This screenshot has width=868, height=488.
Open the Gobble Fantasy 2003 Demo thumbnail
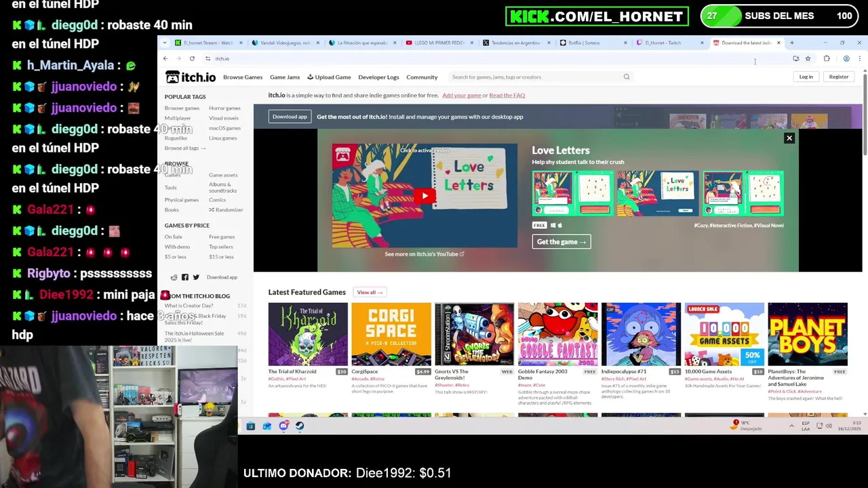(558, 334)
